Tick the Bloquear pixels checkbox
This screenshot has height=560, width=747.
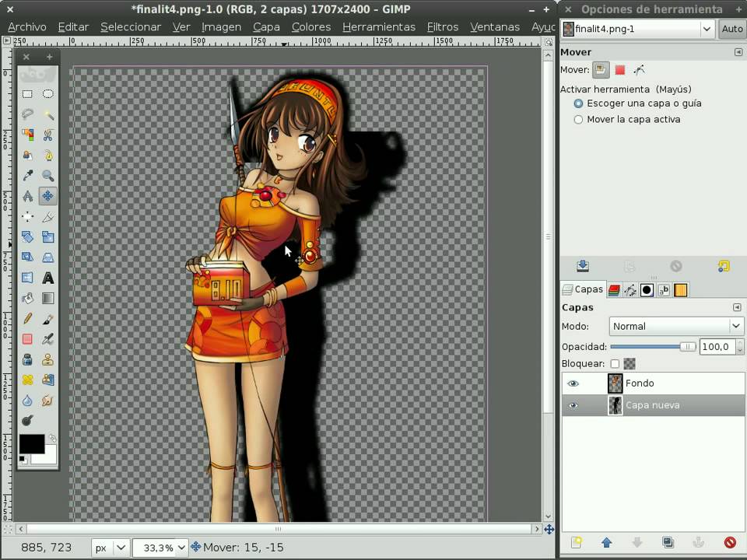pyautogui.click(x=615, y=364)
